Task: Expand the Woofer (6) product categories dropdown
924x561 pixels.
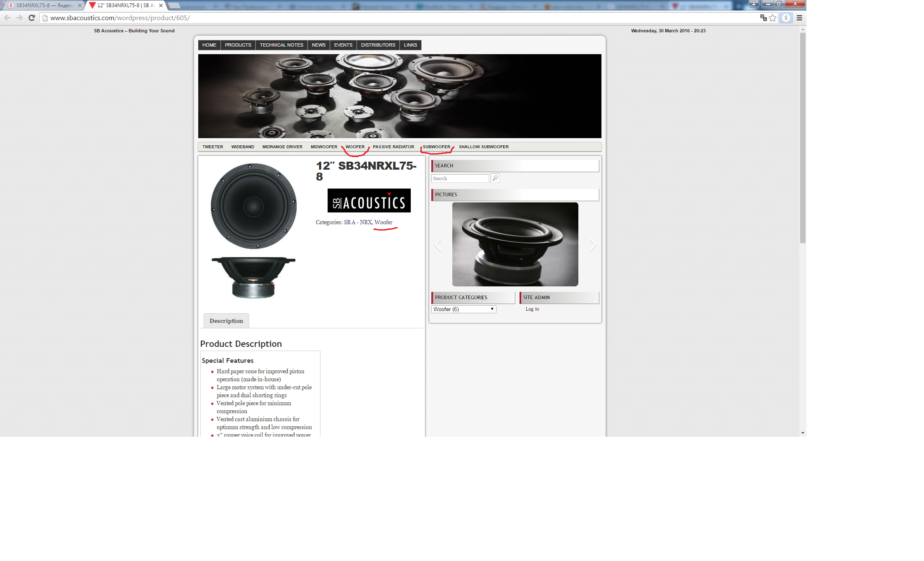Action: pos(464,309)
